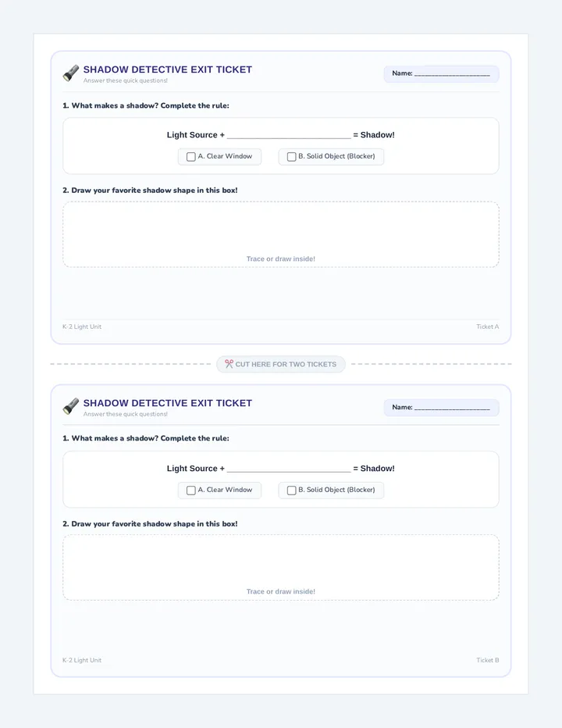Click the top ticket's 'Shadow Detective Exit Ticket' title
Screen dimensions: 562x728
coord(168,70)
